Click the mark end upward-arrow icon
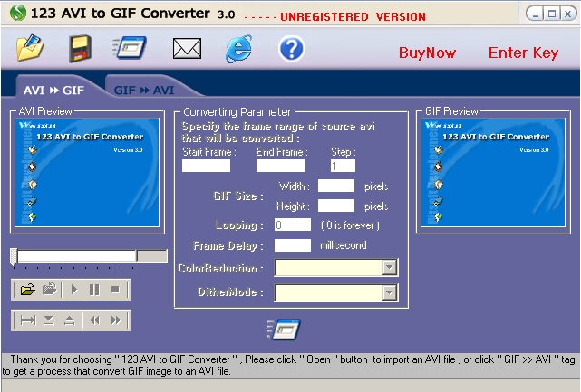Screen dimensions: 581x392 pyautogui.click(x=69, y=320)
